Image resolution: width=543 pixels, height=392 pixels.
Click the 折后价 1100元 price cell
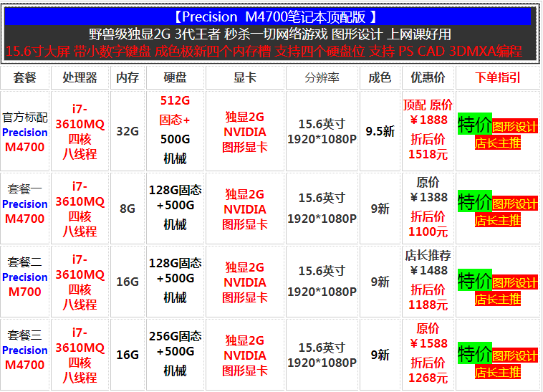tap(428, 208)
